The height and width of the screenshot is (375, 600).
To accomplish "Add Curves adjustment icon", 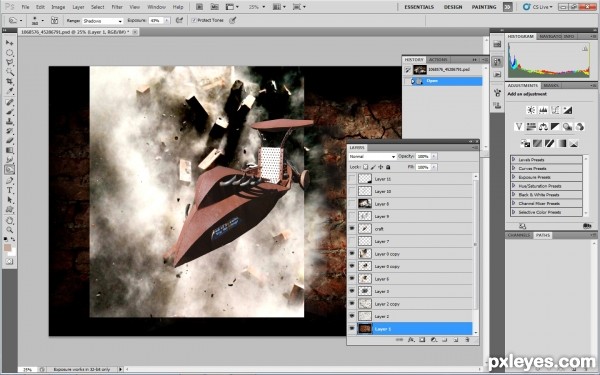I will coord(555,110).
